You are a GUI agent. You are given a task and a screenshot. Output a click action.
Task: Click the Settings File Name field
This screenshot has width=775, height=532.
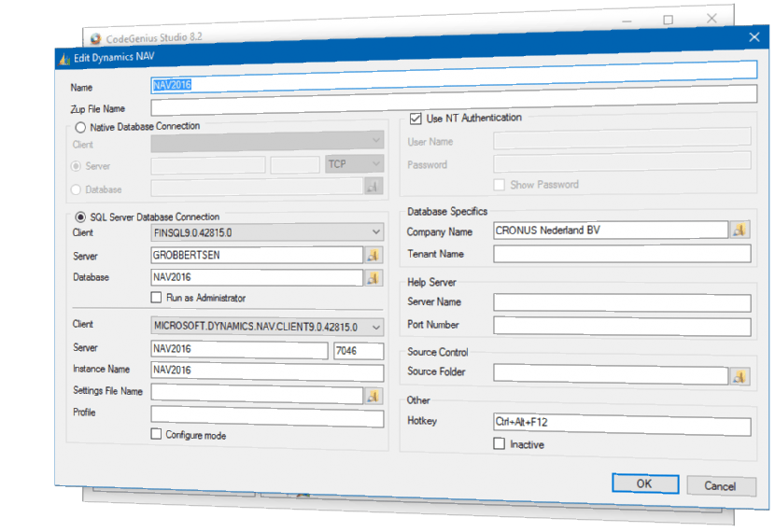click(257, 394)
